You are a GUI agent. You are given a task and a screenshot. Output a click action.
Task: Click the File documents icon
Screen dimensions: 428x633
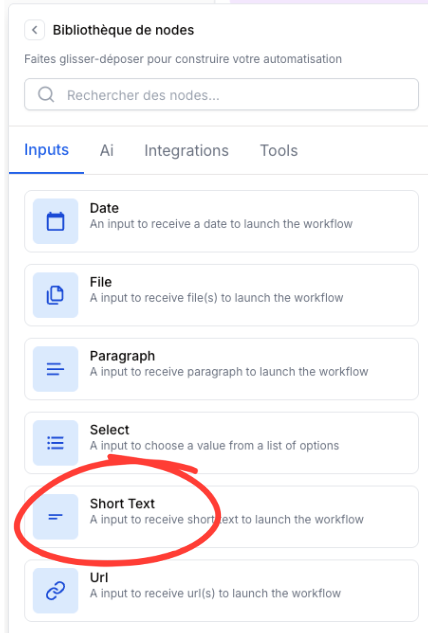(x=55, y=295)
